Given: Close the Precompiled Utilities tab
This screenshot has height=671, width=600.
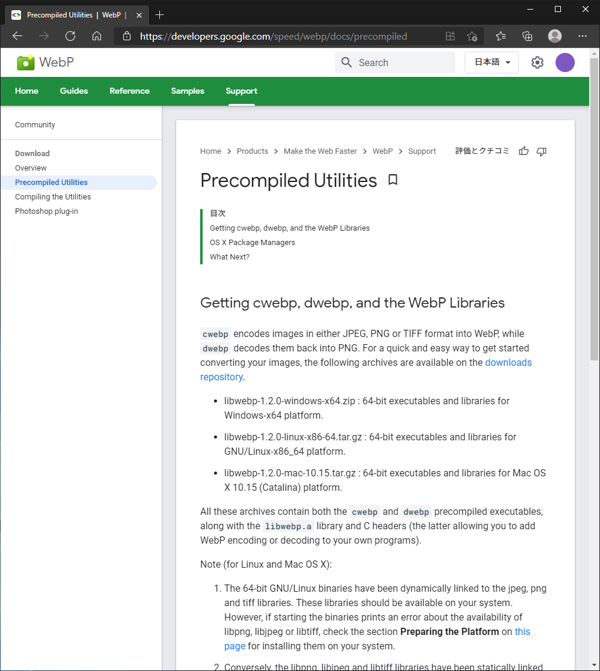Looking at the screenshot, I should pyautogui.click(x=139, y=15).
